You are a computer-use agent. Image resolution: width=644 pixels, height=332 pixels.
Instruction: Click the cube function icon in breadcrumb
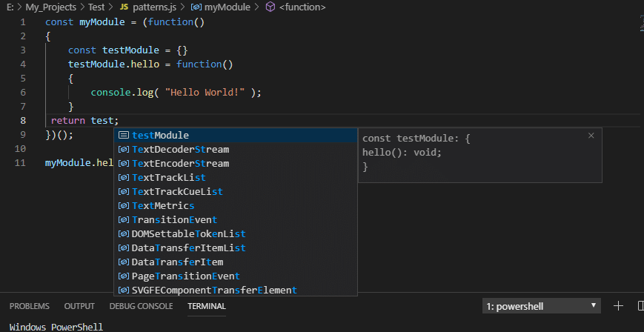[270, 7]
